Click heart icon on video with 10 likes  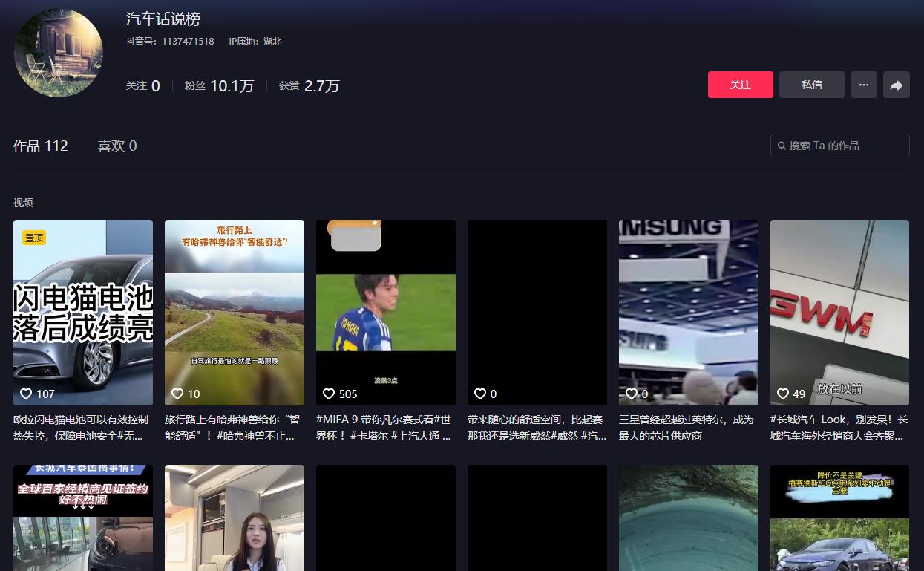pos(177,394)
